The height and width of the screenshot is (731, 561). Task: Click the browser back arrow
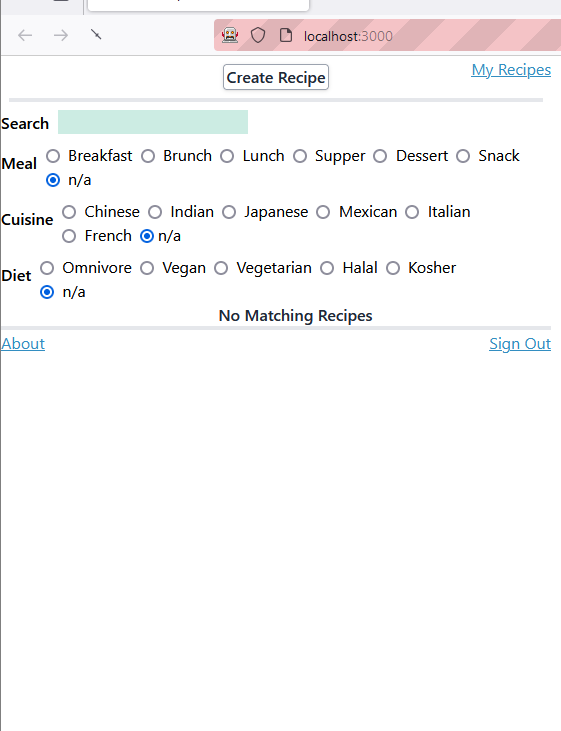(x=25, y=35)
